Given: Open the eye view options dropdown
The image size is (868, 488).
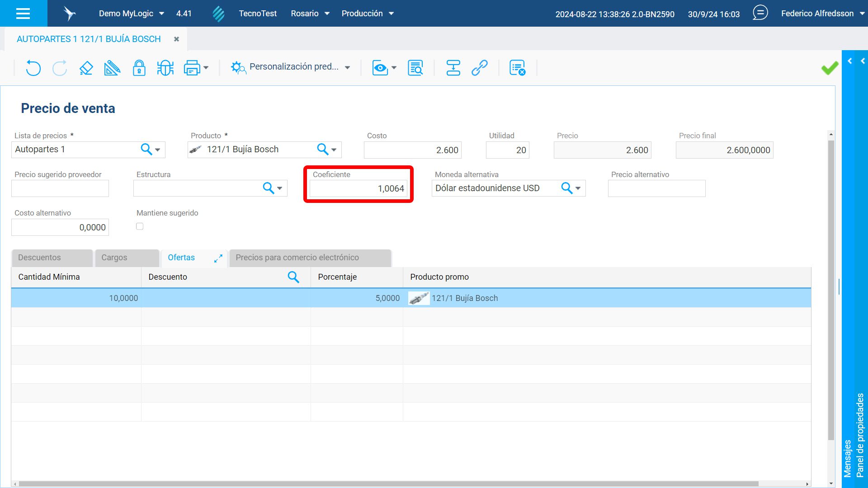Looking at the screenshot, I should 384,68.
